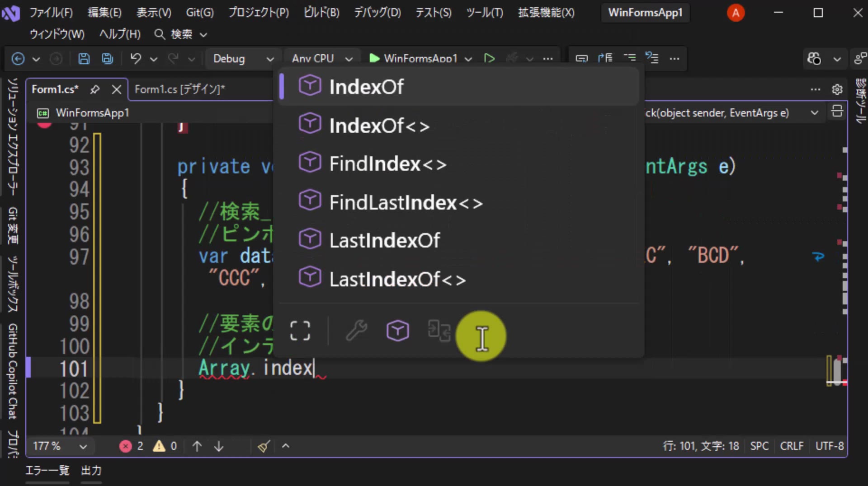Click the error count indicator showing 2

tap(132, 446)
